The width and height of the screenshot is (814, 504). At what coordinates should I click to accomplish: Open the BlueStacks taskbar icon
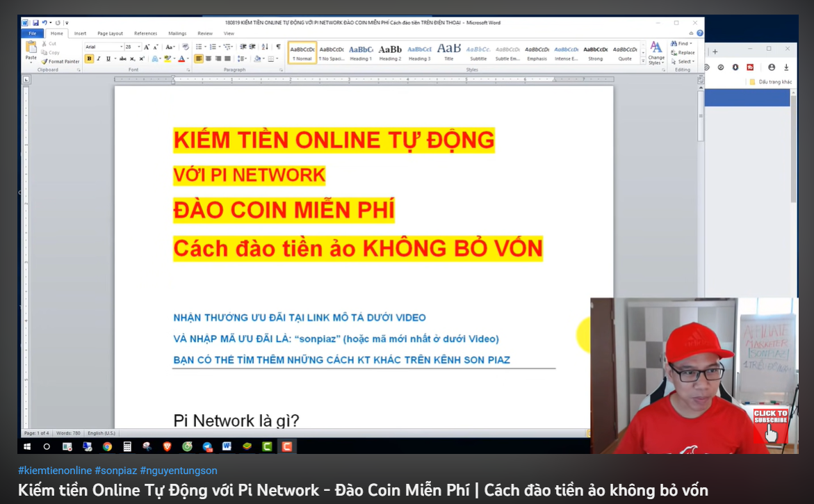(x=247, y=446)
